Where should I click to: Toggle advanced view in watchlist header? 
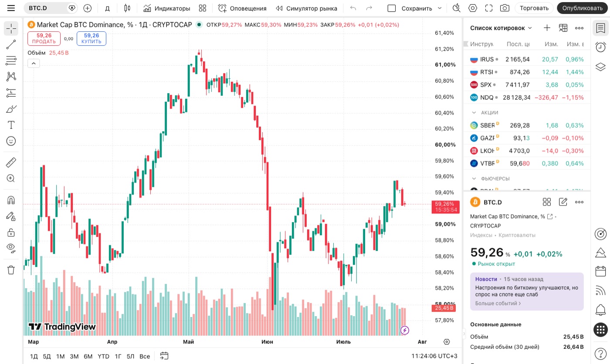click(563, 28)
